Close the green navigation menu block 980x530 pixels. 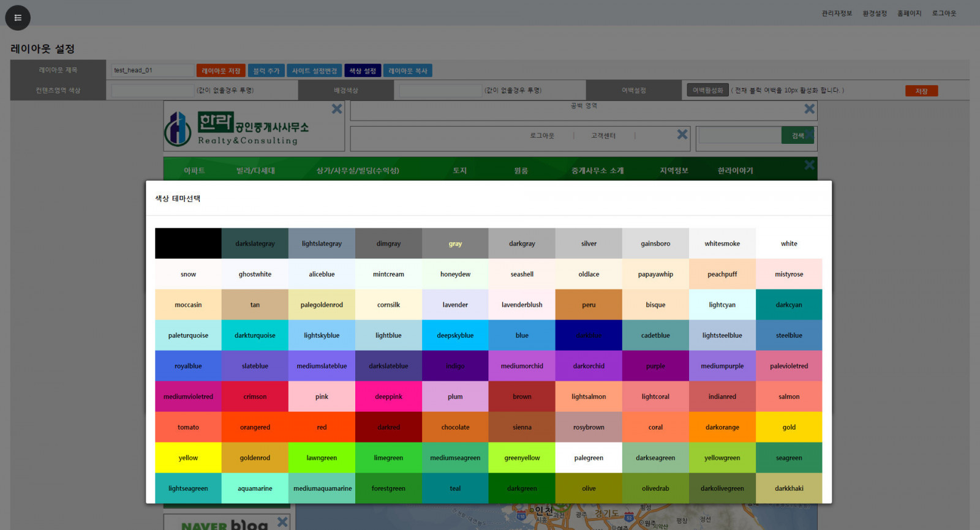(x=809, y=165)
